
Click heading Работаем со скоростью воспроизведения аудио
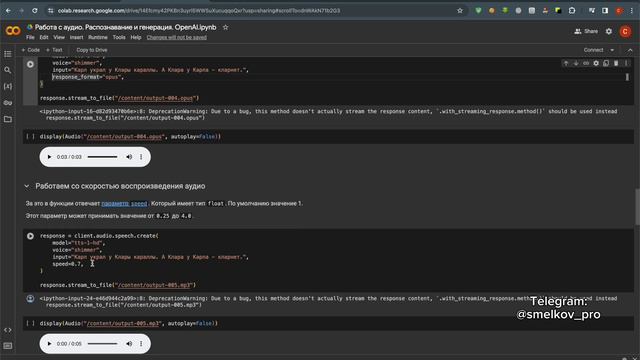(120, 186)
